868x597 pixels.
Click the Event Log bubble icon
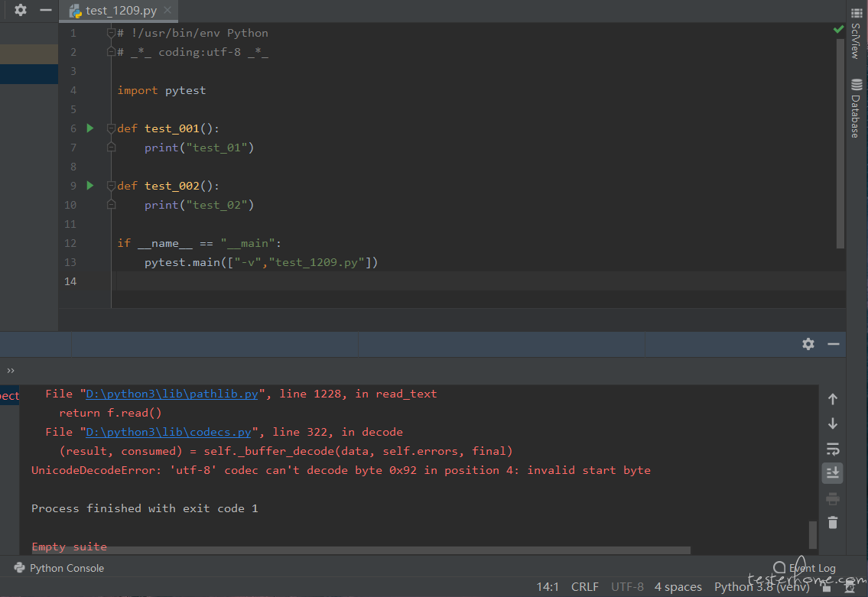click(779, 568)
